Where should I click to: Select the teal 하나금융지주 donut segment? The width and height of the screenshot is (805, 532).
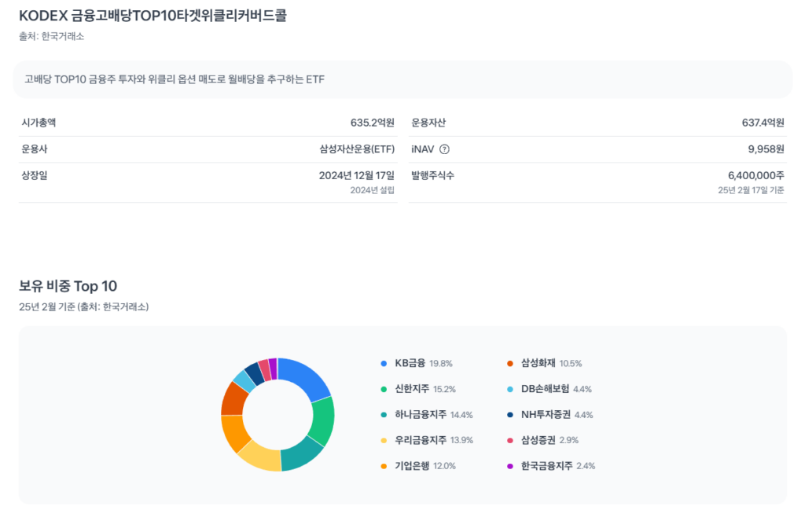[303, 454]
